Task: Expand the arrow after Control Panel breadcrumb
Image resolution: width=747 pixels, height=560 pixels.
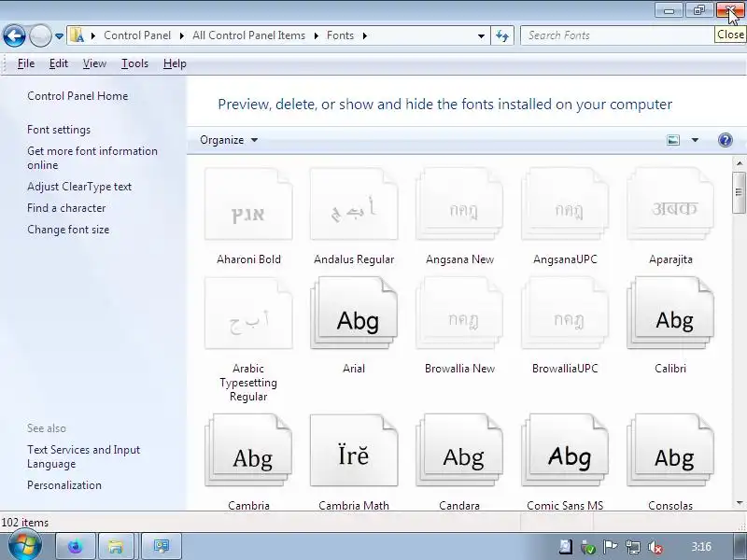Action: point(182,35)
